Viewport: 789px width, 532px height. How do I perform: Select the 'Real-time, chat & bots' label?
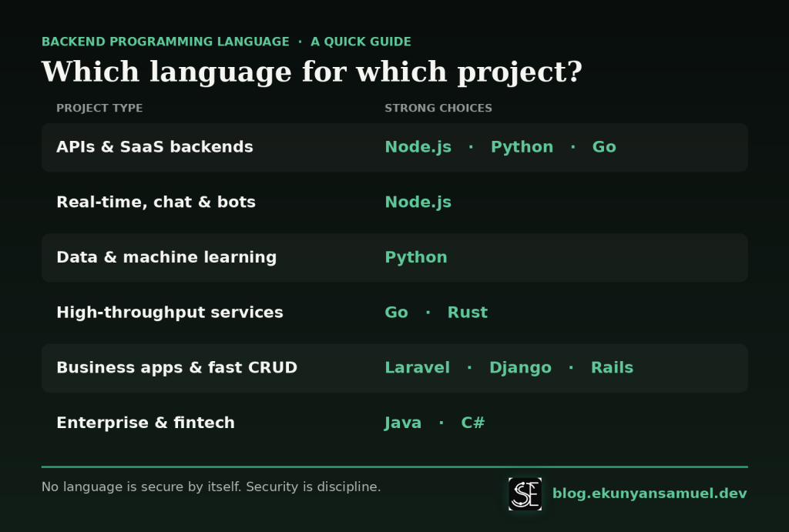pyautogui.click(x=156, y=202)
